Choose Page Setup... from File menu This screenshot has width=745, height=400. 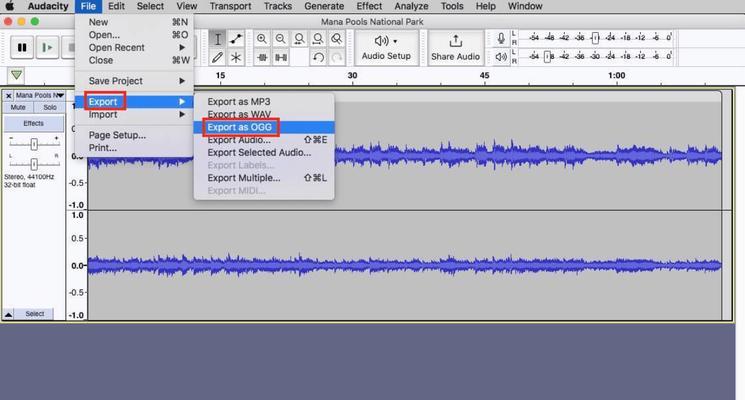point(134,135)
